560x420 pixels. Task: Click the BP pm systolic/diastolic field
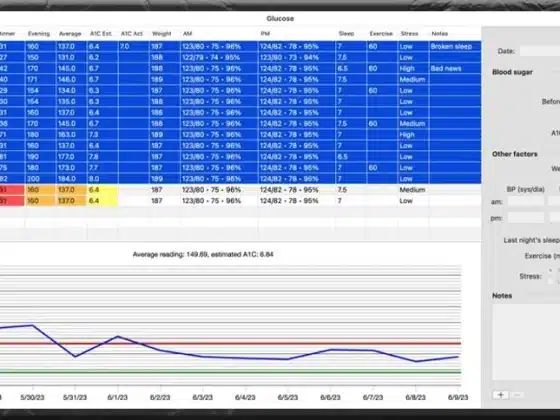pos(525,218)
